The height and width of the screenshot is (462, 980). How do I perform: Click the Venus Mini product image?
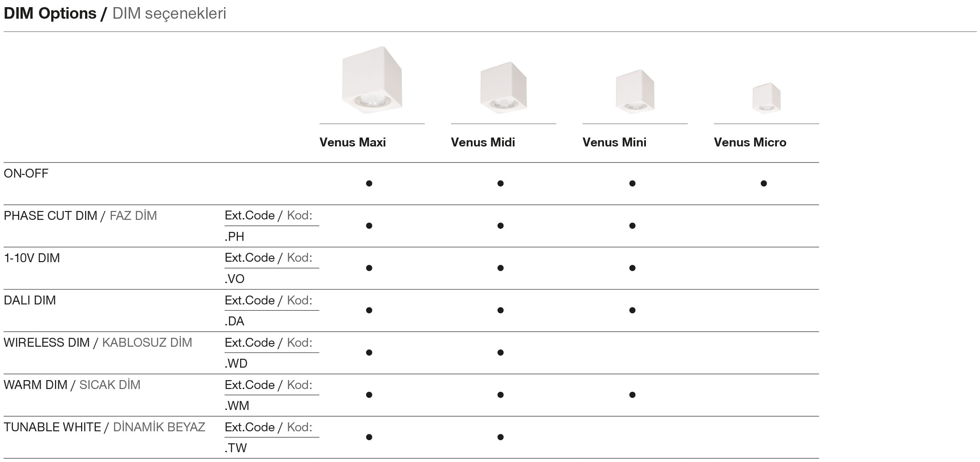(635, 91)
